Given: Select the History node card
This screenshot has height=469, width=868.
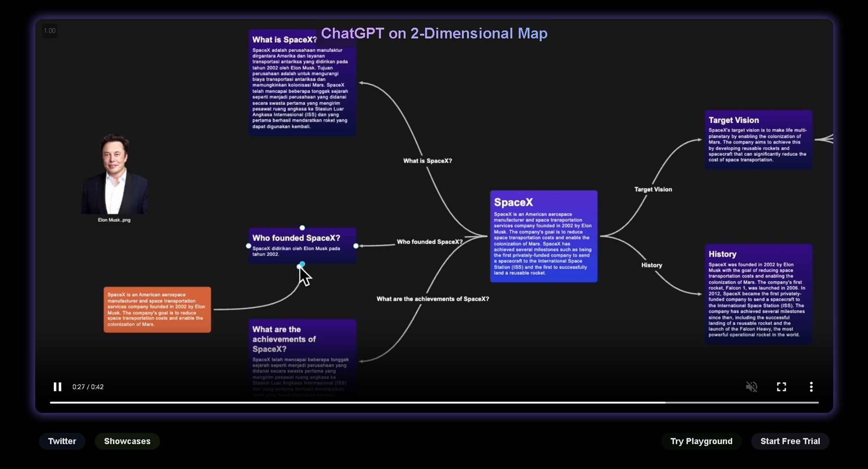Looking at the screenshot, I should pos(759,294).
